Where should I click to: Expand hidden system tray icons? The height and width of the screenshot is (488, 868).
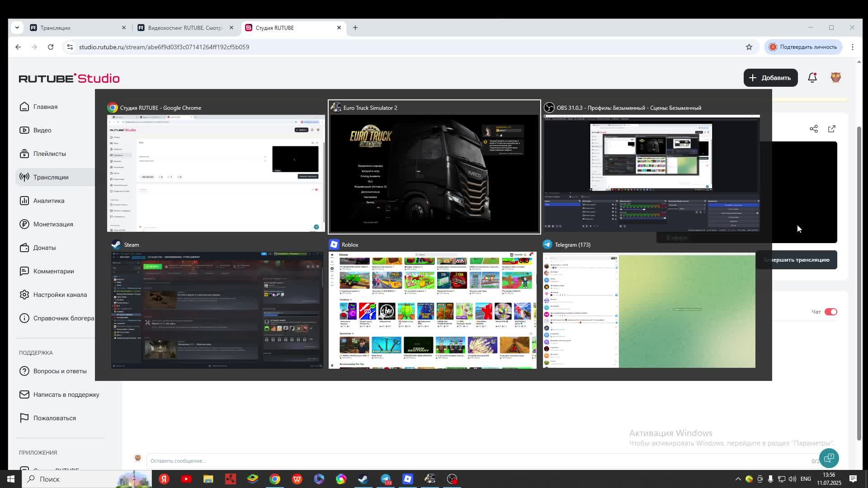point(738,479)
